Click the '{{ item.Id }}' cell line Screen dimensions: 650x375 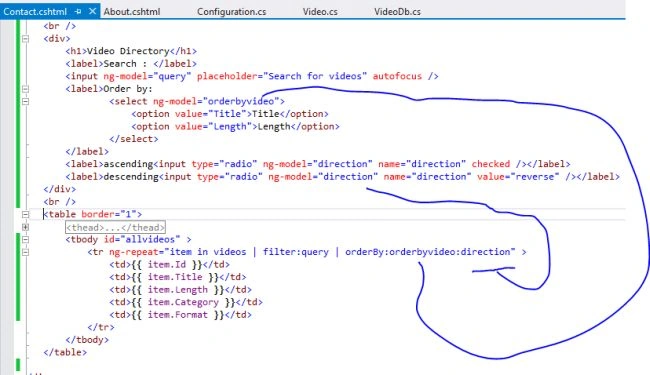click(x=170, y=265)
